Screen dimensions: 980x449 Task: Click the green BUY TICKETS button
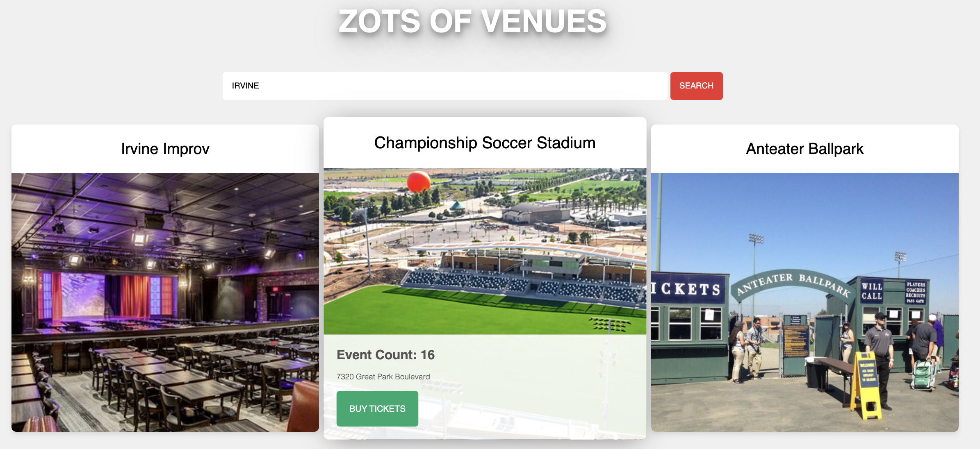(377, 408)
